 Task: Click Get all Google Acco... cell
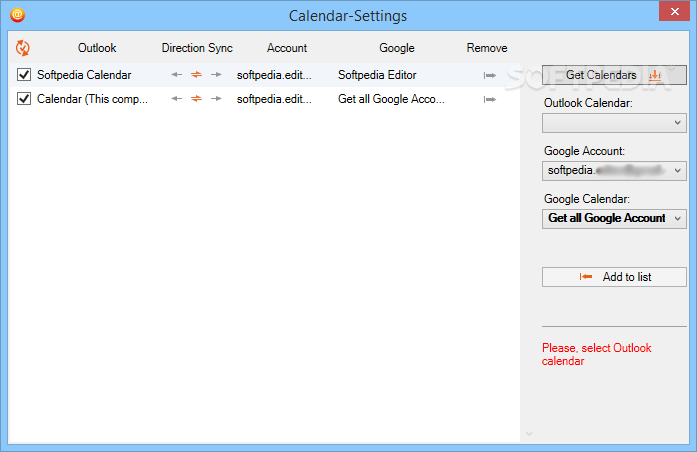pyautogui.click(x=391, y=99)
